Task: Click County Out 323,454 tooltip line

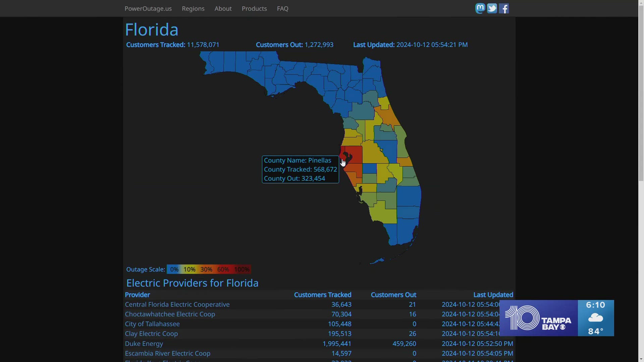Action: (294, 178)
